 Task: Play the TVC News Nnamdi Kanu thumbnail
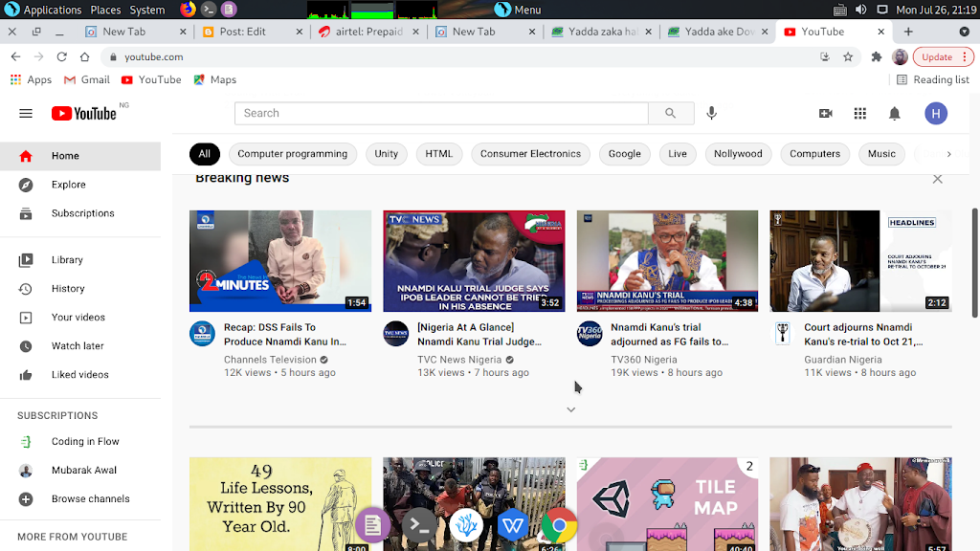pos(474,261)
